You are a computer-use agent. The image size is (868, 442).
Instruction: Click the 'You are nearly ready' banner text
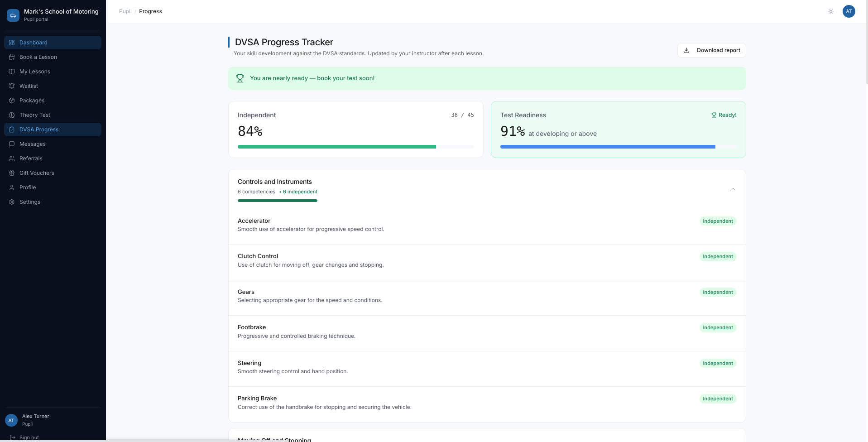312,78
